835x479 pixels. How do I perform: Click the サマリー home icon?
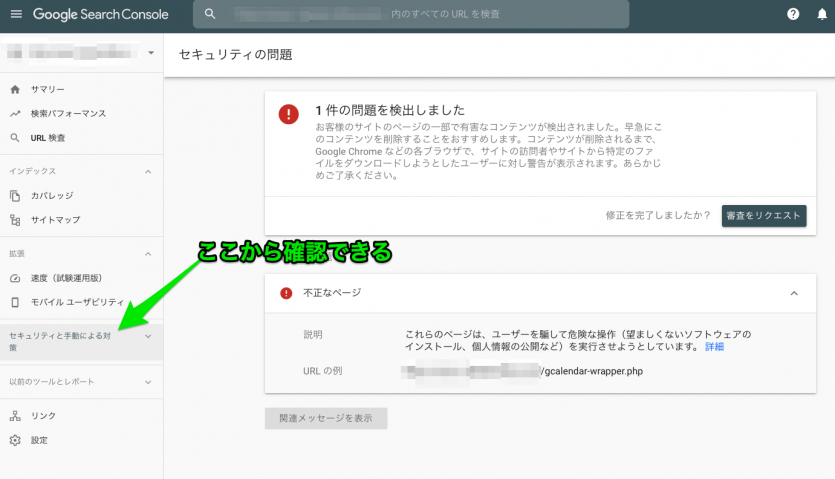point(15,90)
